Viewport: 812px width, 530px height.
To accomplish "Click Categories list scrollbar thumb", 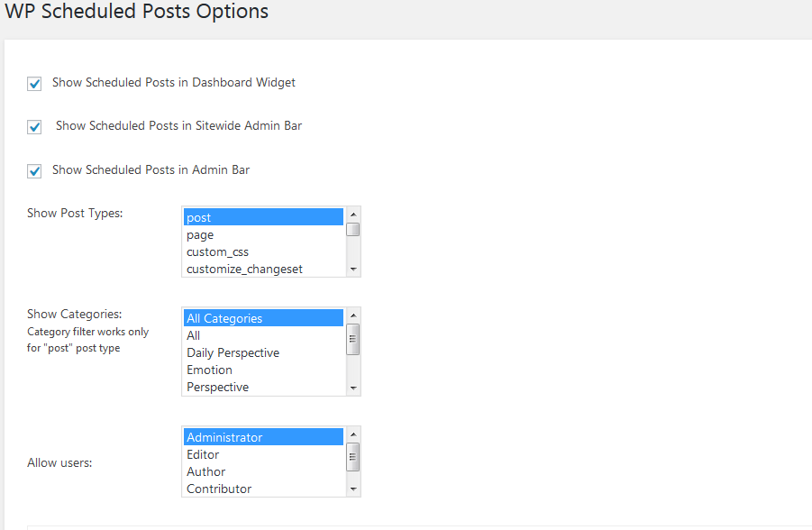I will tap(353, 341).
